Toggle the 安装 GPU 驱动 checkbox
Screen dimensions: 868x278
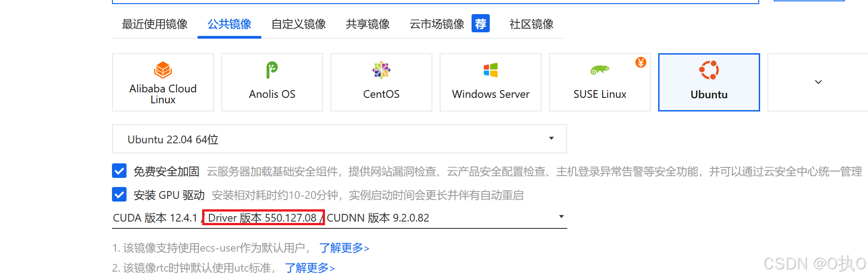(x=119, y=195)
